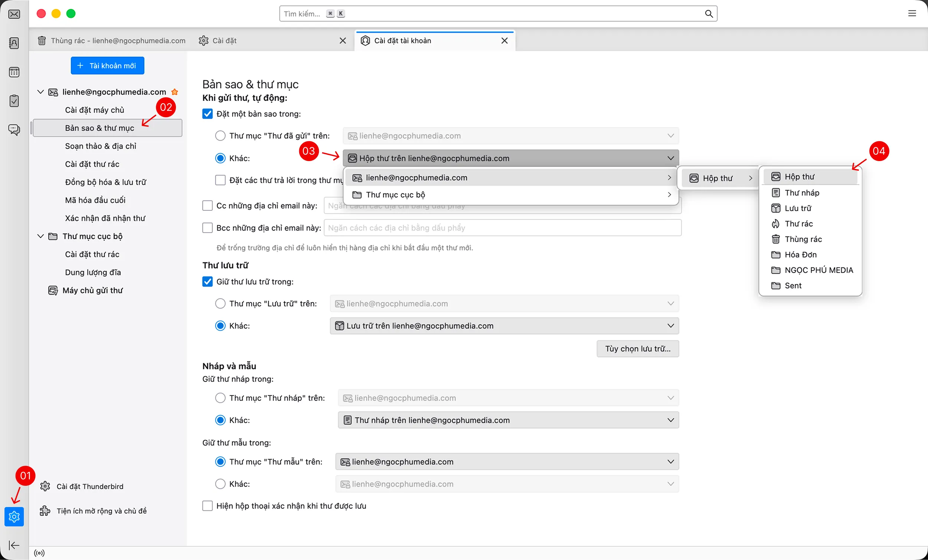Open the Mail icon in the sidebar
Screen dimensions: 928x560
coord(14,14)
